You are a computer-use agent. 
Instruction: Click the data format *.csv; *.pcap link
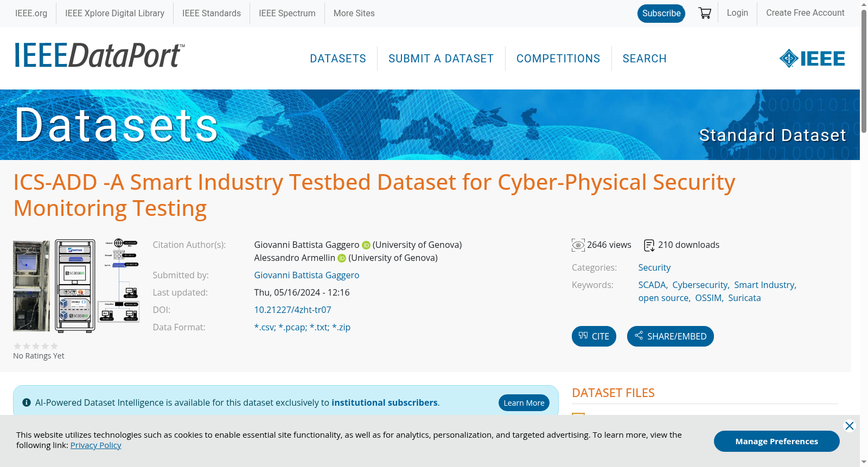point(302,328)
